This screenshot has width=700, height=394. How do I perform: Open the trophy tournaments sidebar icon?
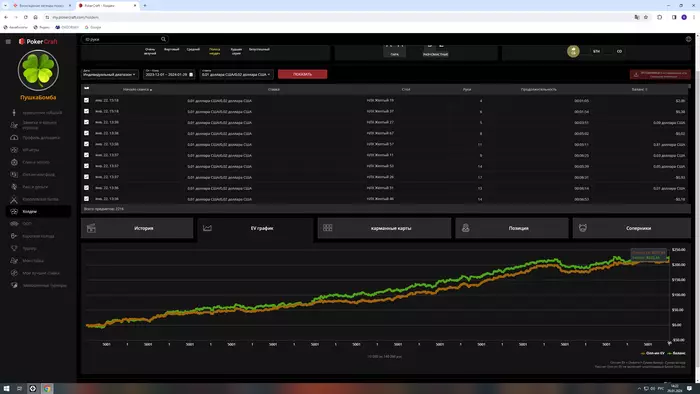pos(14,248)
